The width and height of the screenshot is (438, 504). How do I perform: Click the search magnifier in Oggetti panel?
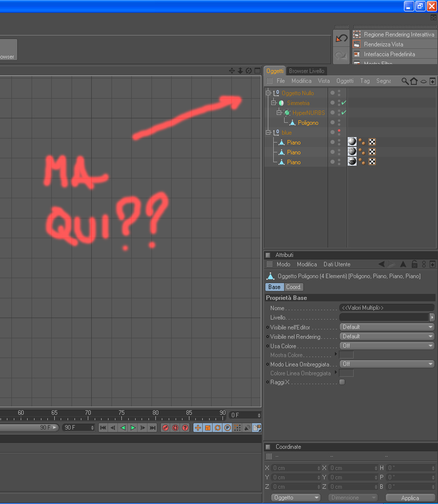pos(405,81)
